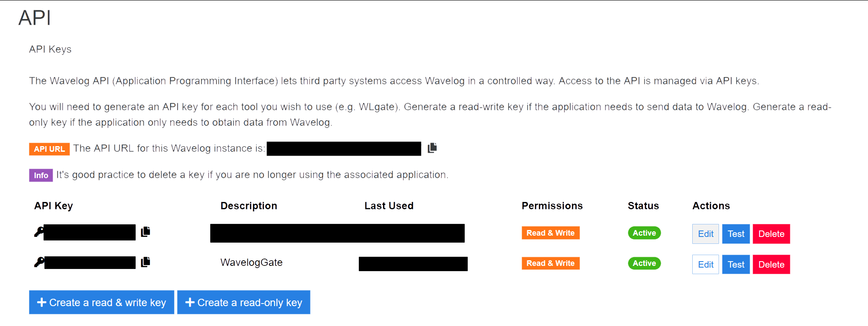This screenshot has height=326, width=868.
Task: Edit the first API key in the table
Action: coord(705,234)
